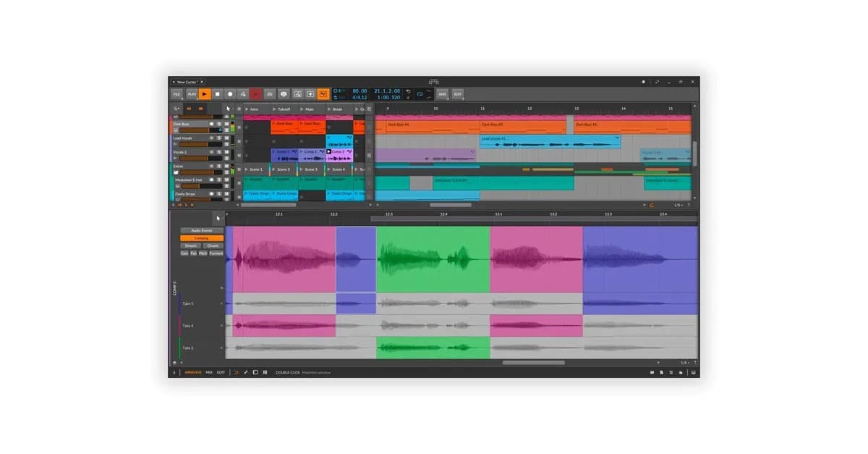Click the tempo display showing 80.00
Viewport: 868px width, 454px height.
point(358,91)
